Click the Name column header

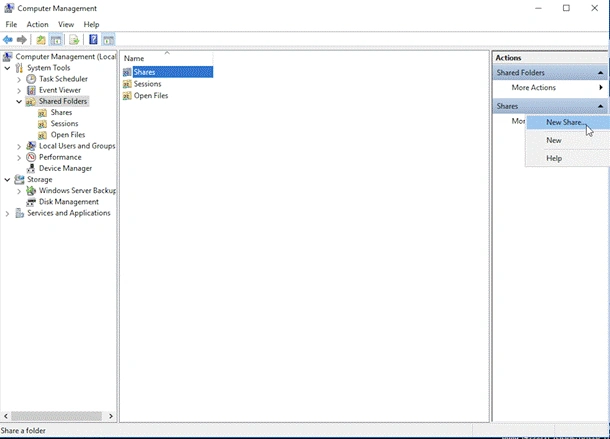click(167, 58)
